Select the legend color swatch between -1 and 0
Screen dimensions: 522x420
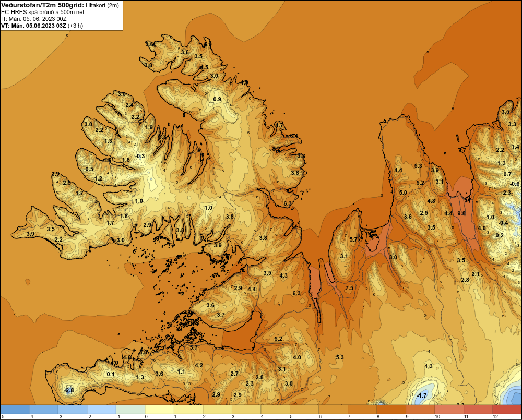pos(130,409)
